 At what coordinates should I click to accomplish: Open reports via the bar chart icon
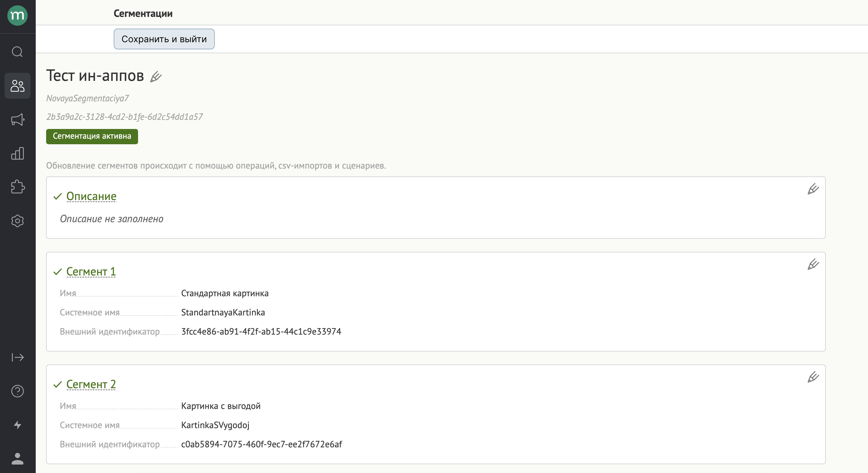coord(18,153)
